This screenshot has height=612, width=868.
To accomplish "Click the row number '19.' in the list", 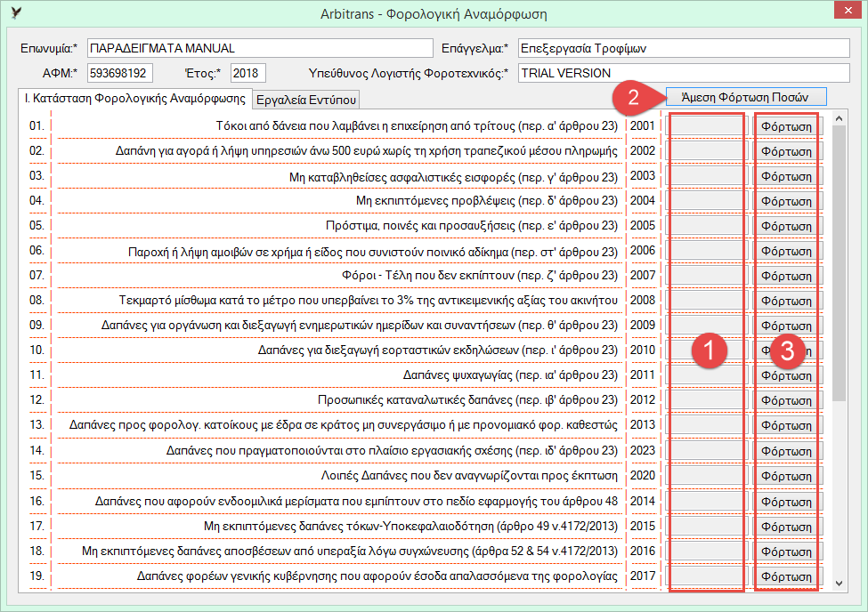I will 37,576.
